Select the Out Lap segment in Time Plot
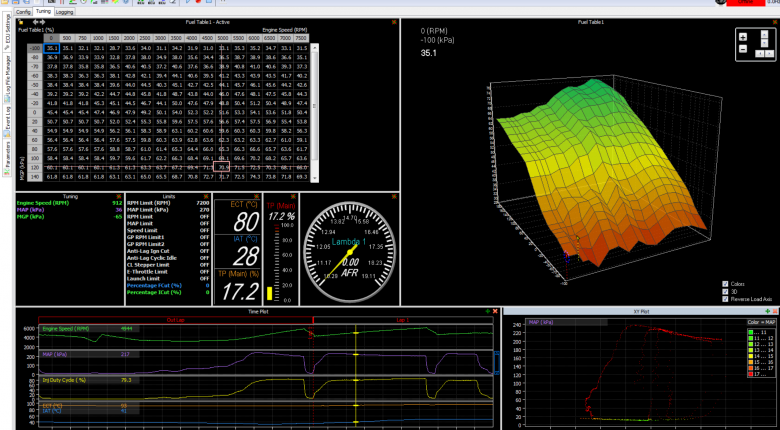 [176, 320]
